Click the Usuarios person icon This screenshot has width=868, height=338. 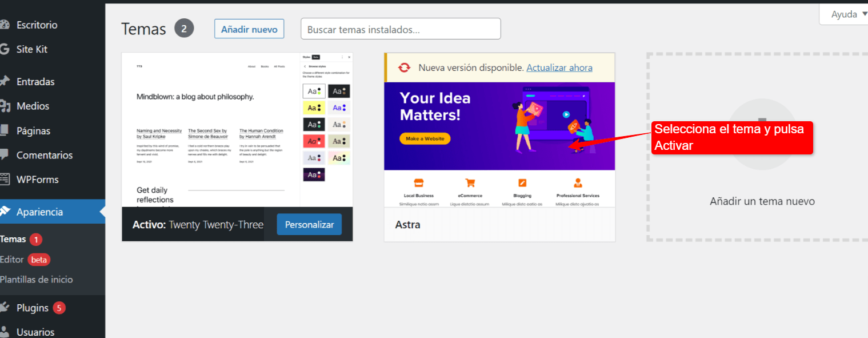[5, 332]
